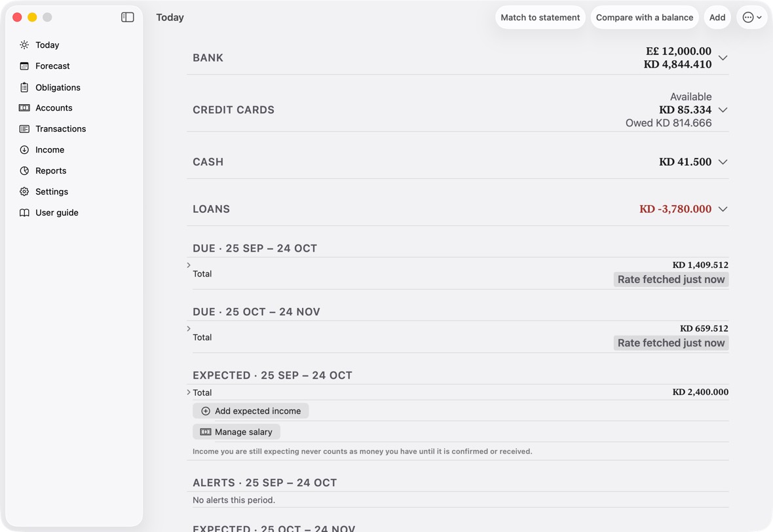Click Rate fetched badge under KD 1,409.512
Screen dimensions: 773x532
[x=671, y=280]
